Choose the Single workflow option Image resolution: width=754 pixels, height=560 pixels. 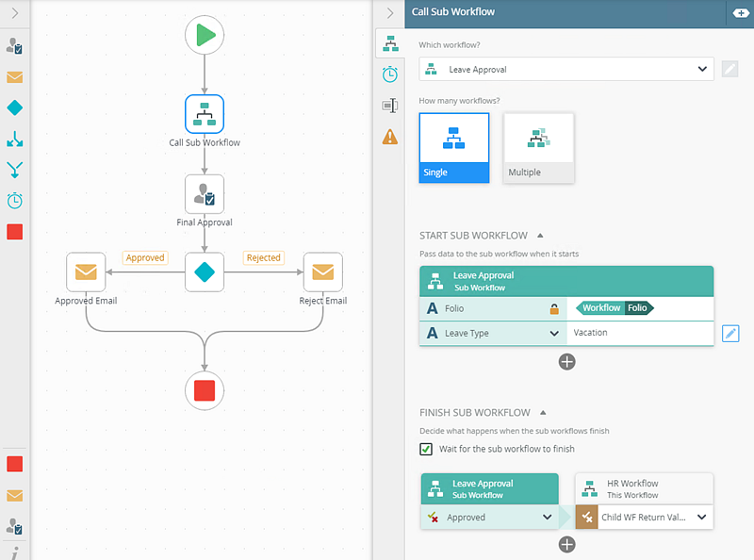454,147
